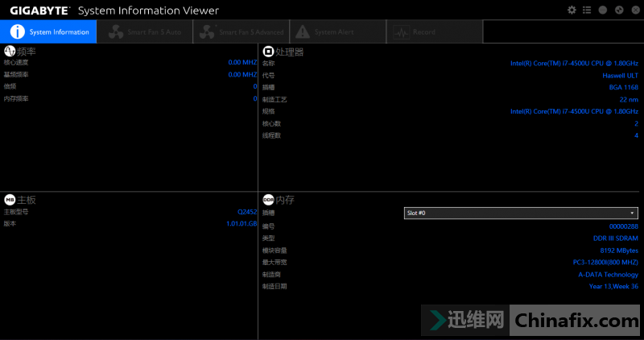Click the PC3-12800I(800 MHZ) bandwidth value

[x=605, y=263]
